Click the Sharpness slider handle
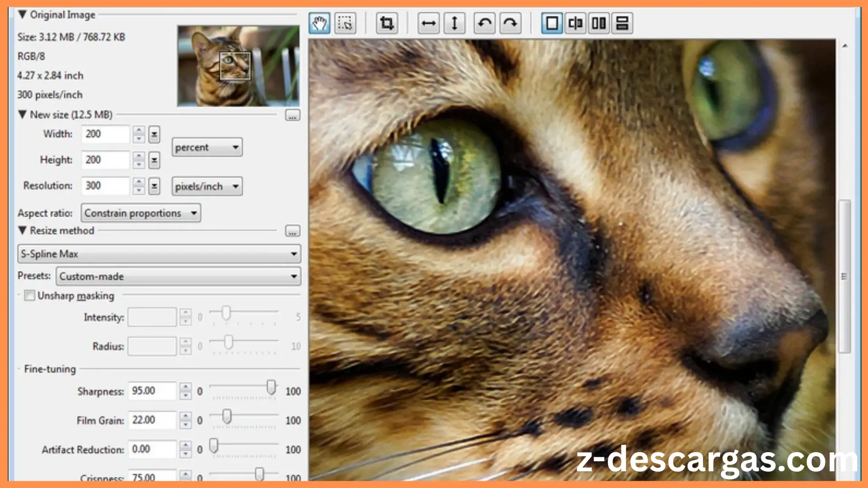 (271, 387)
